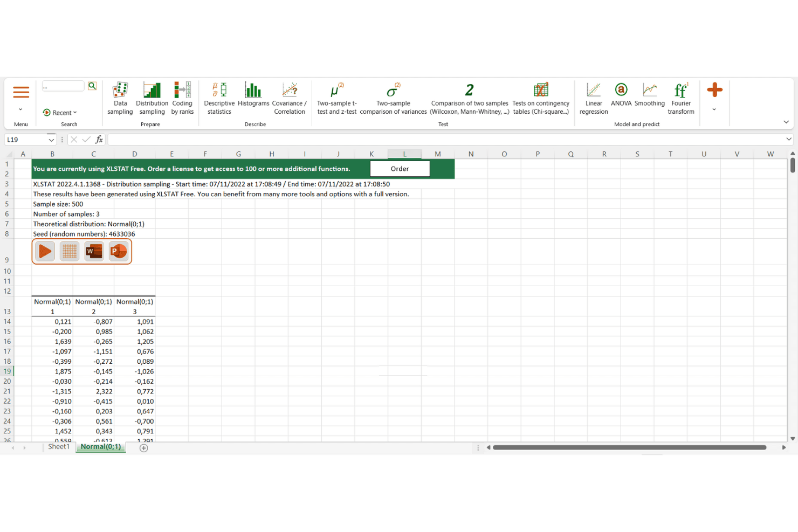Click the search magnifier icon

[92, 86]
